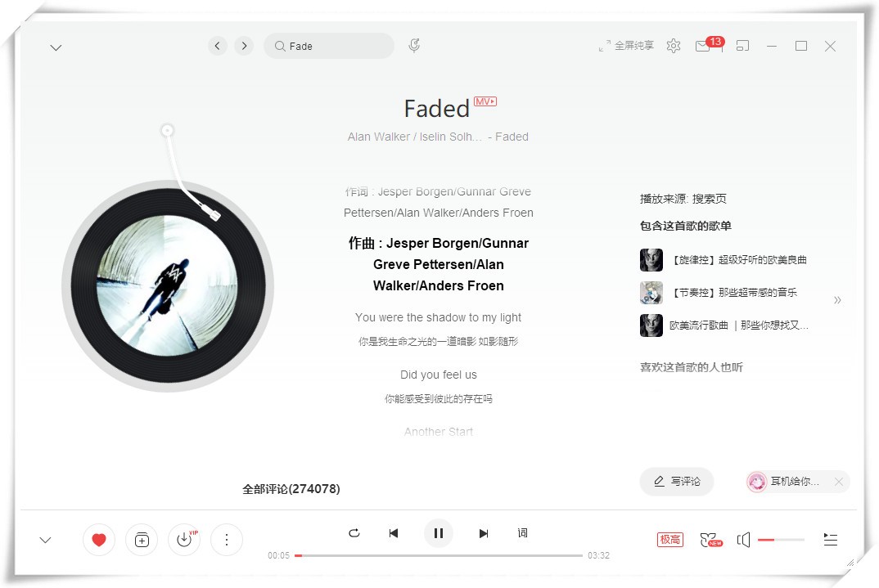Image resolution: width=879 pixels, height=588 pixels.
Task: Click the song progress bar
Action: pyautogui.click(x=439, y=555)
